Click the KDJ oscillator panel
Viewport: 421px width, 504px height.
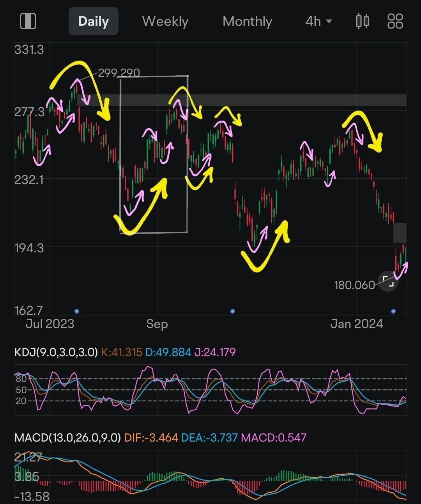[210, 390]
